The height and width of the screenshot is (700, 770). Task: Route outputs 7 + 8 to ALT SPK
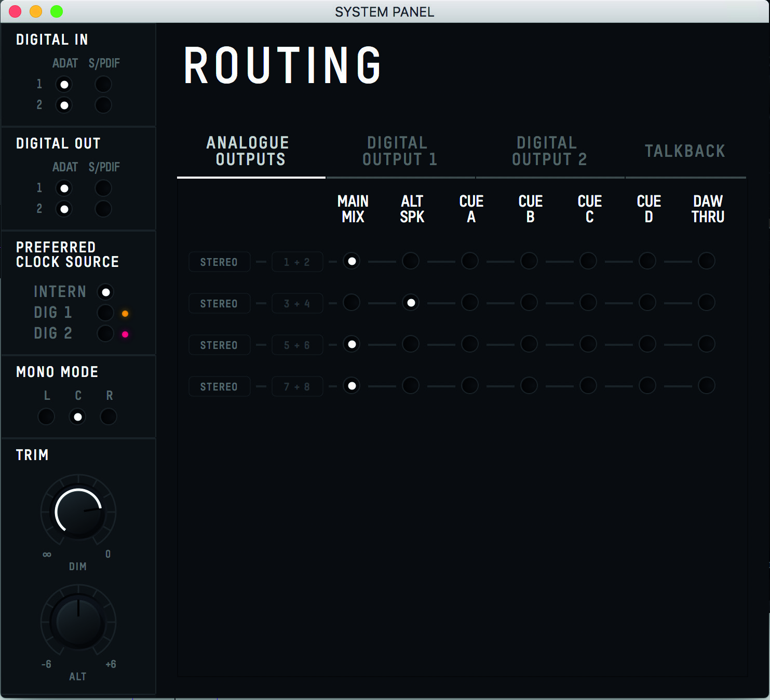(411, 385)
